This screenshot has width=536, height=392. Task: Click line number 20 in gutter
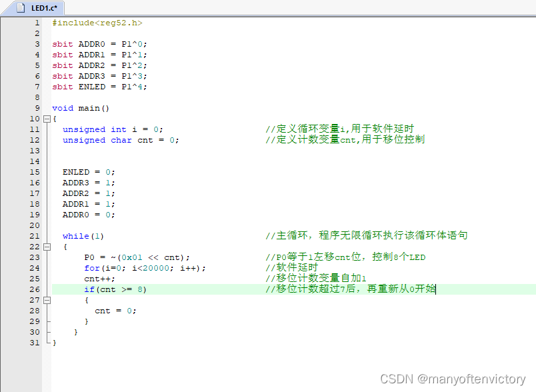click(x=35, y=225)
